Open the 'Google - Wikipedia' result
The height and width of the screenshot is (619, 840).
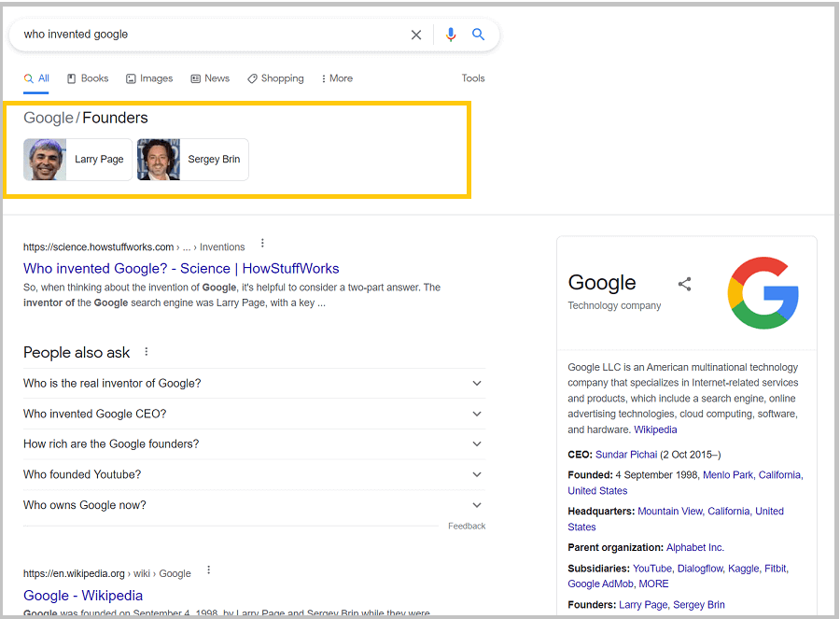point(83,596)
